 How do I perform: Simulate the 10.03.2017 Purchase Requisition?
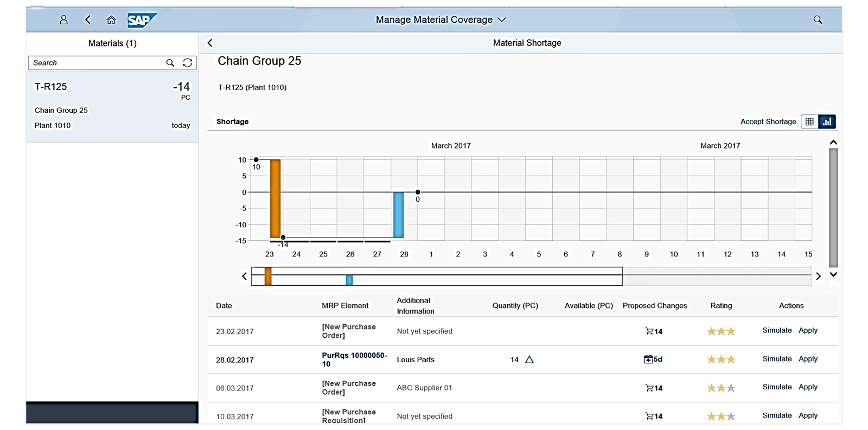[777, 415]
